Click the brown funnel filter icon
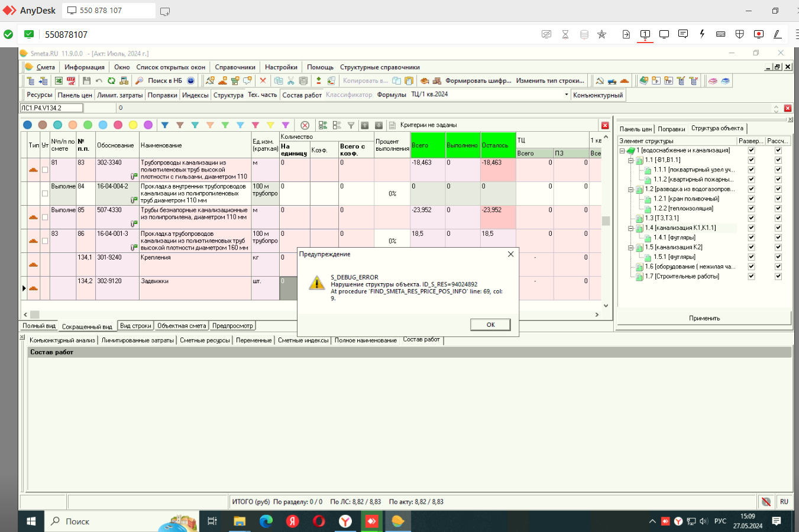The width and height of the screenshot is (799, 532). tap(180, 125)
